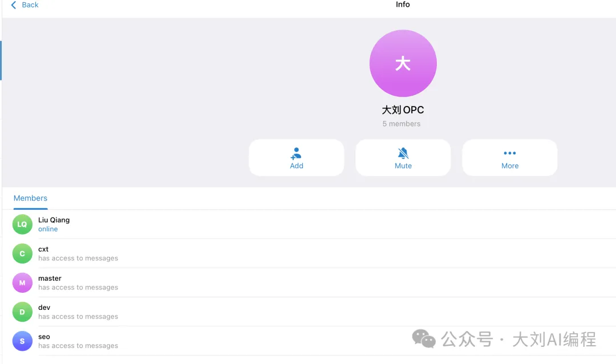The height and width of the screenshot is (364, 616).
Task: Click the green D avatar for dev
Action: (x=22, y=312)
